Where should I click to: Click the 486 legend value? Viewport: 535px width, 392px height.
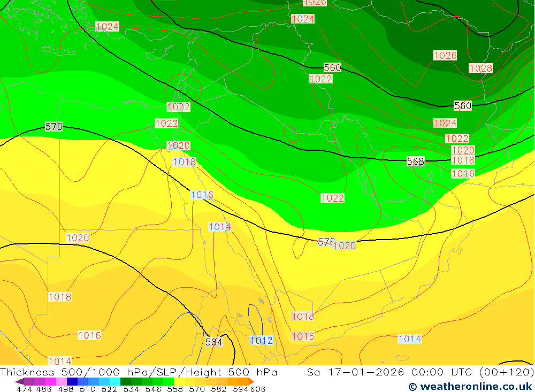44,389
